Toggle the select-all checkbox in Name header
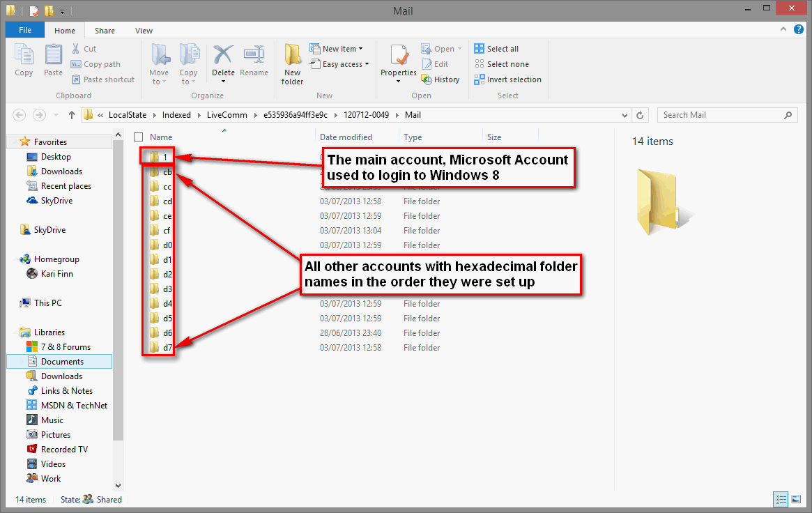The image size is (812, 513). click(x=138, y=137)
